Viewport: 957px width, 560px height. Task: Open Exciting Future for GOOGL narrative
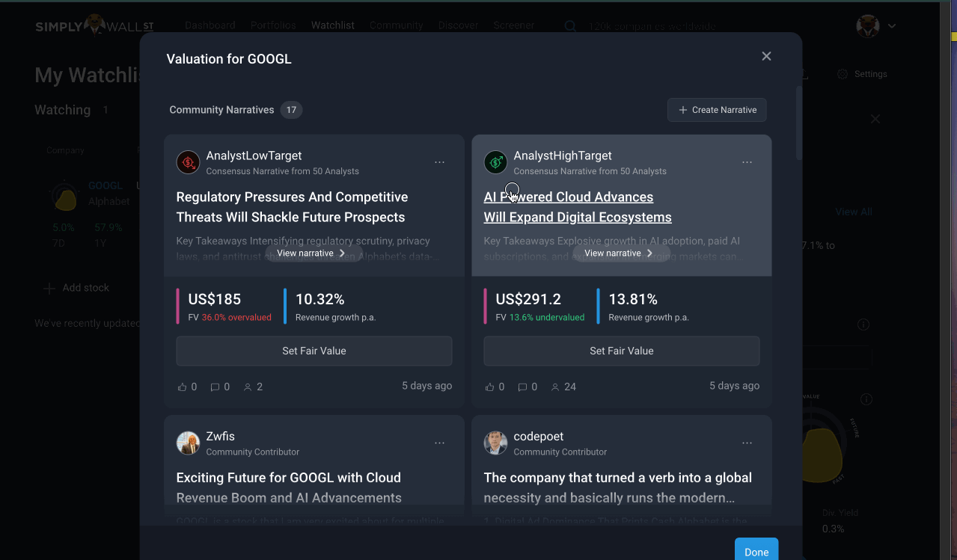pos(289,487)
